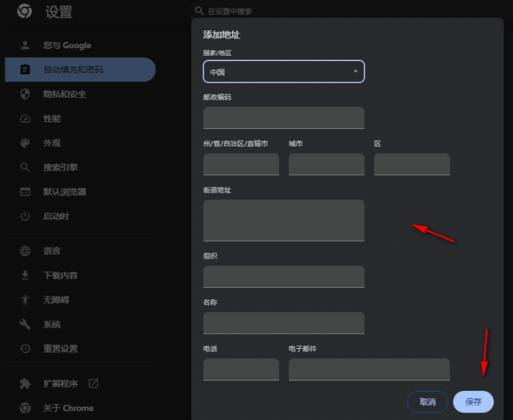Click the 组织 input field
Viewport: 513px width, 420px height.
tap(284, 277)
